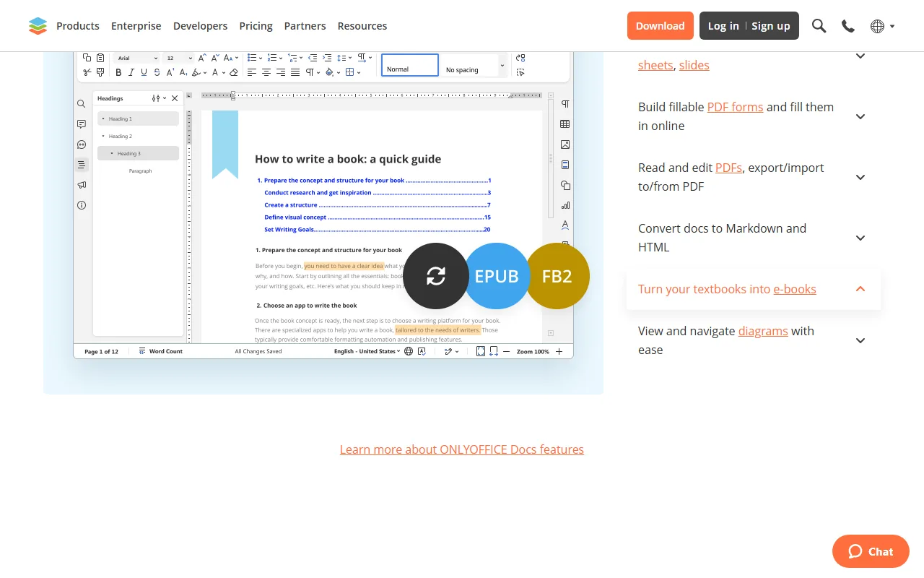Toggle the spell checking icon in the status bar
The height and width of the screenshot is (578, 924).
tap(422, 351)
